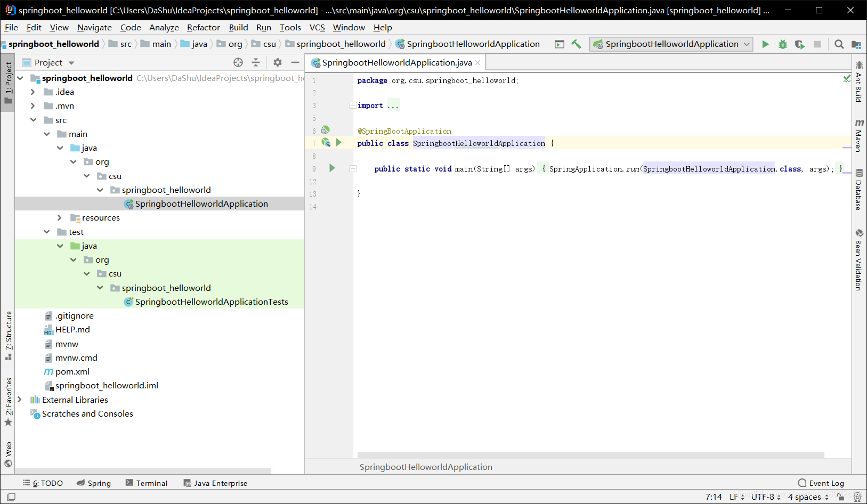Open Project panel settings gear
The height and width of the screenshot is (504, 867).
click(277, 62)
